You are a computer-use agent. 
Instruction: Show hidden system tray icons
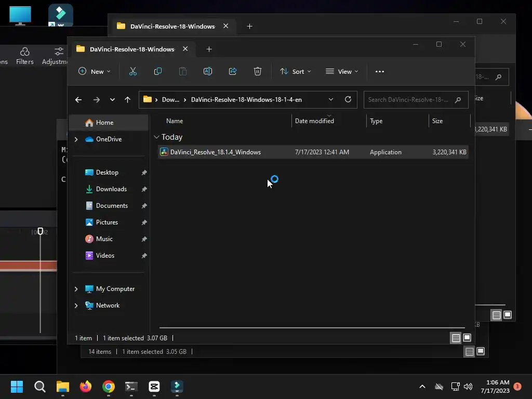(422, 387)
